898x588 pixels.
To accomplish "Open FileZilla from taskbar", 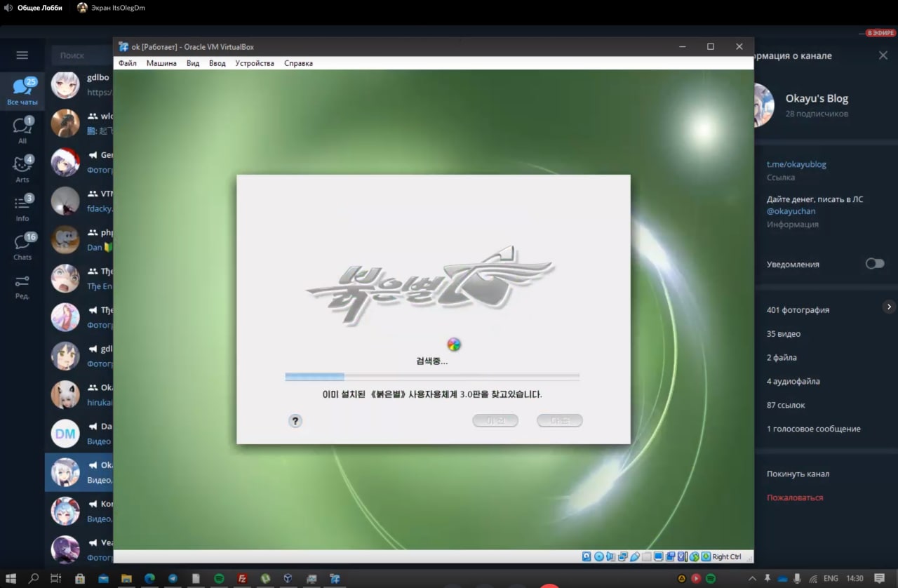I will click(x=242, y=579).
